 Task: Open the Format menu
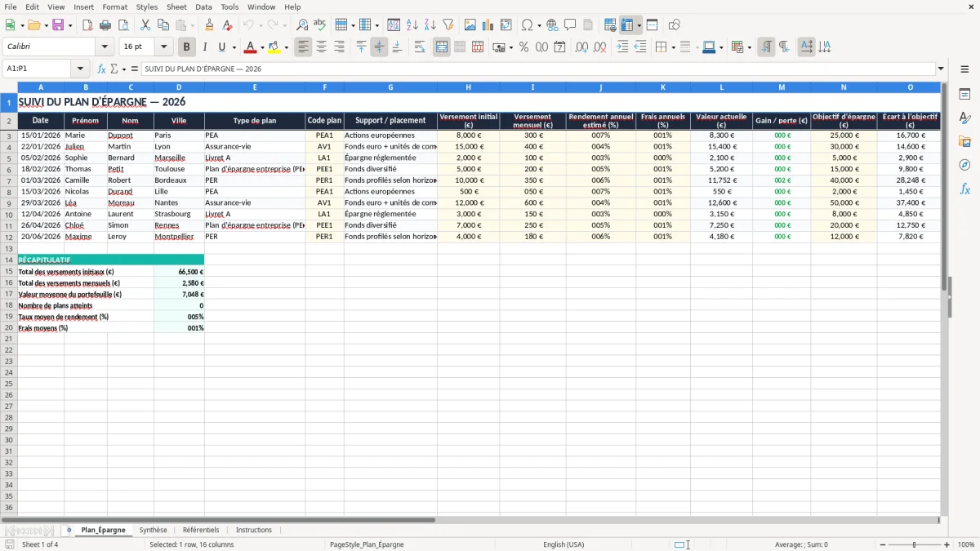(x=114, y=7)
